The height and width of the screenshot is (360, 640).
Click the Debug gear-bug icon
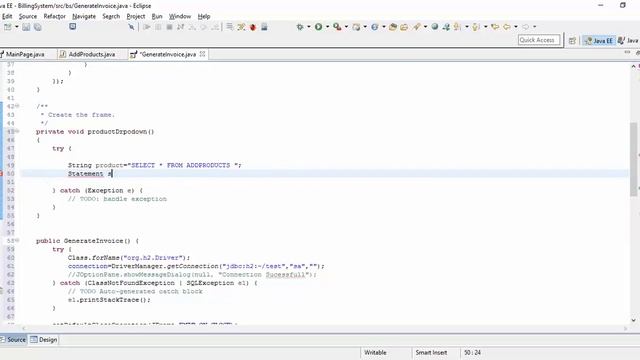click(x=300, y=27)
